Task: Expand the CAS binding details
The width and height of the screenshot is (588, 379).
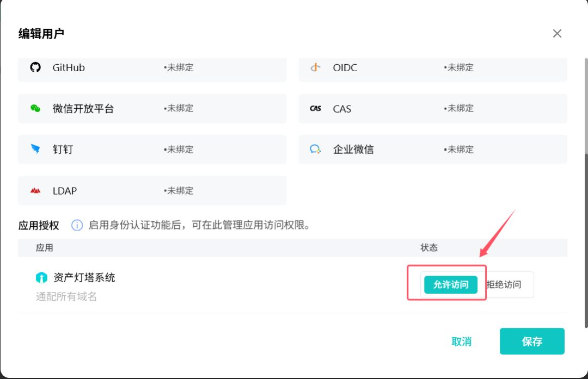Action: click(x=433, y=108)
